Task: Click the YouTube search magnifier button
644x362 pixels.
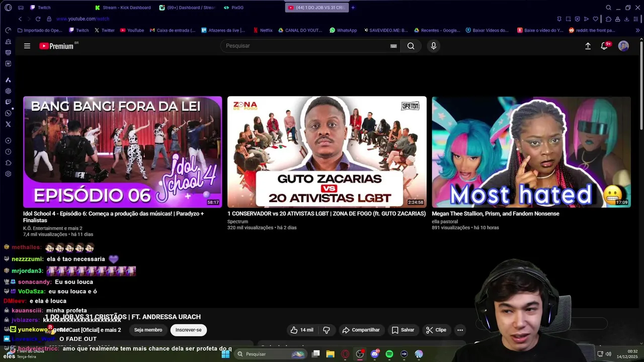Action: point(411,46)
